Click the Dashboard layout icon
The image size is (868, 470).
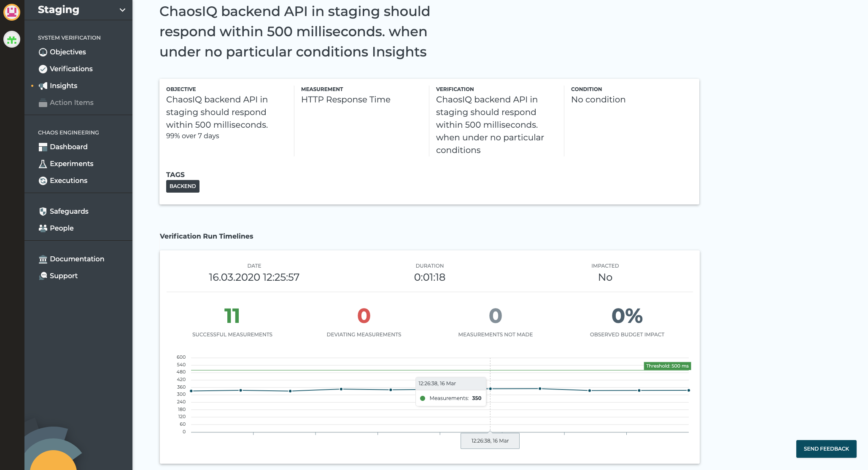(43, 147)
